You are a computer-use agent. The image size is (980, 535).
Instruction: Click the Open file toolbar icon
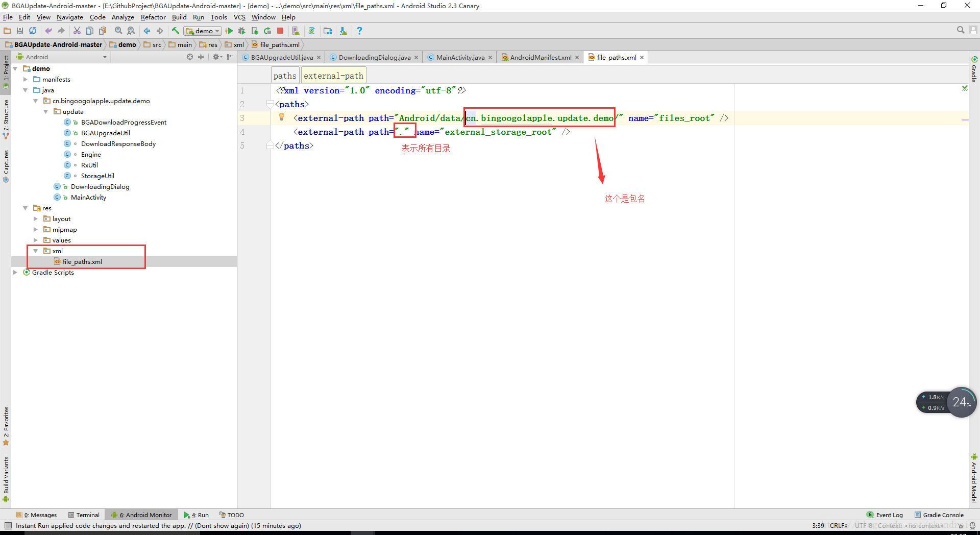[x=7, y=31]
